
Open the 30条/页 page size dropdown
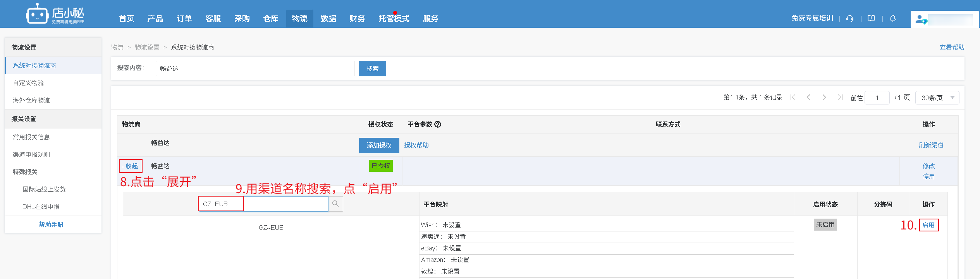coord(937,98)
